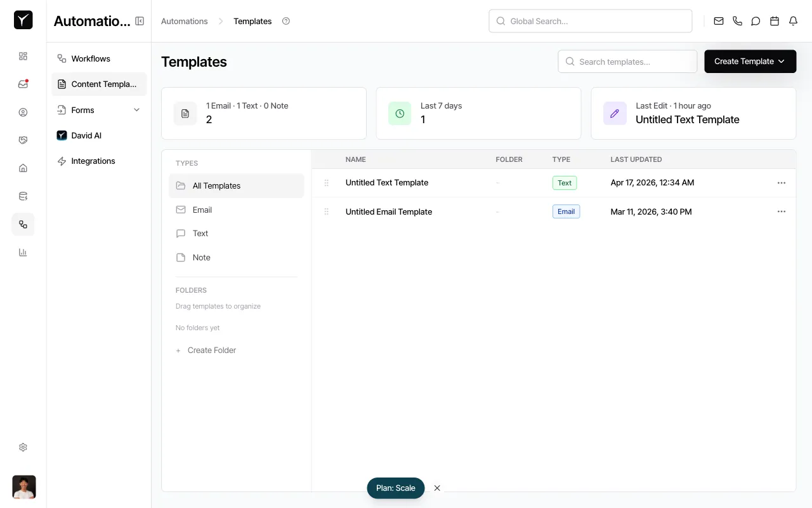This screenshot has width=812, height=508.
Task: Filter templates by the Email type
Action: (202, 210)
